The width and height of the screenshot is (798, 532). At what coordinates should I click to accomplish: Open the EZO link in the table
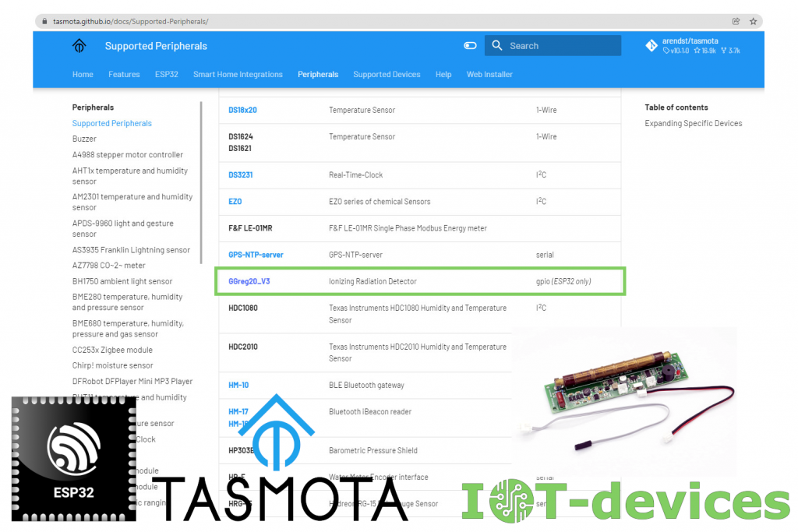(235, 202)
